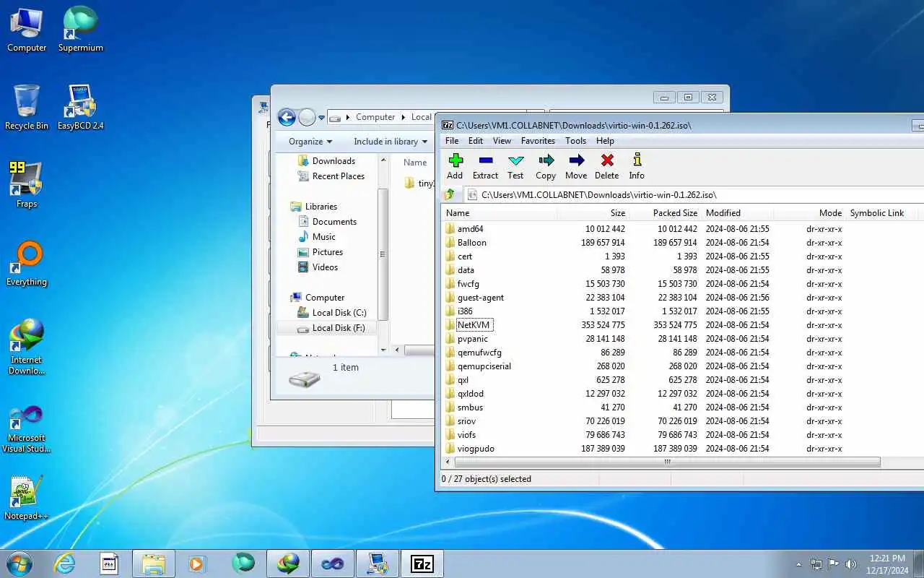The image size is (924, 578).
Task: Click the 7-Zip taskbar button
Action: click(x=422, y=564)
